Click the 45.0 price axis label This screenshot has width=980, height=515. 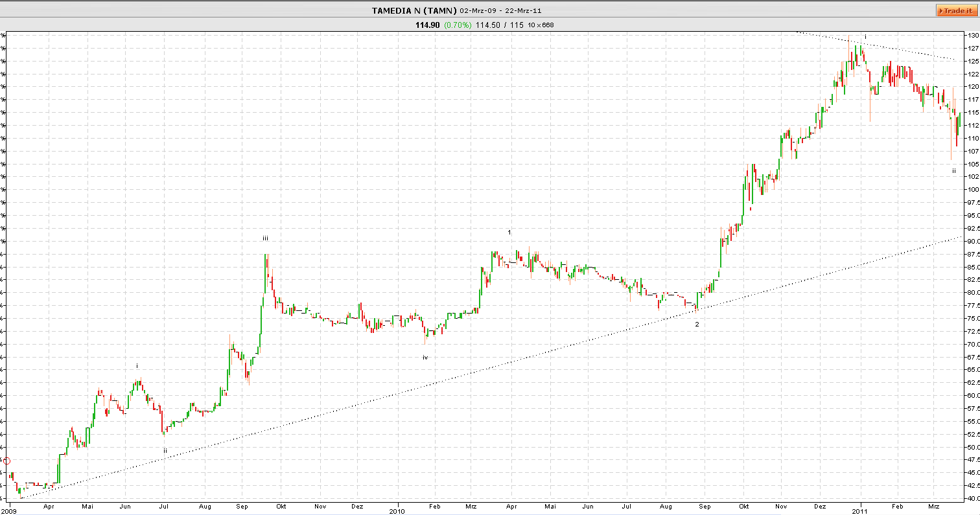pos(973,472)
